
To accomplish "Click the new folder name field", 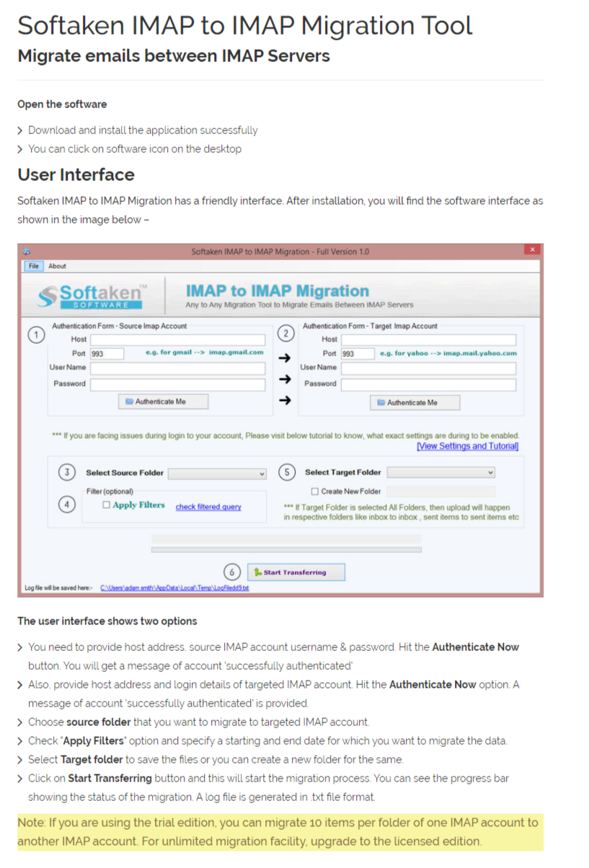I will point(440,492).
